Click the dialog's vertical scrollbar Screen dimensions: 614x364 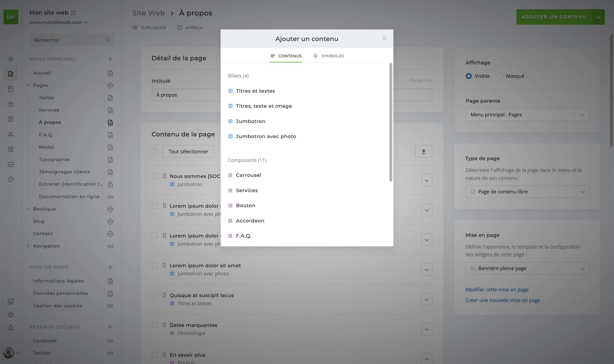pos(391,122)
